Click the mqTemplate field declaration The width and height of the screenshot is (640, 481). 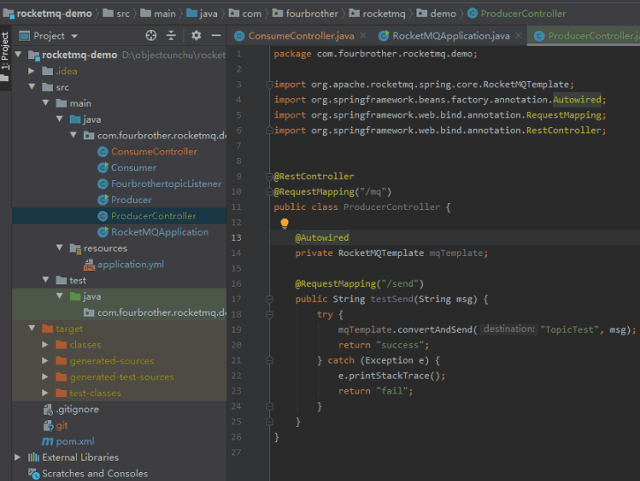(456, 253)
